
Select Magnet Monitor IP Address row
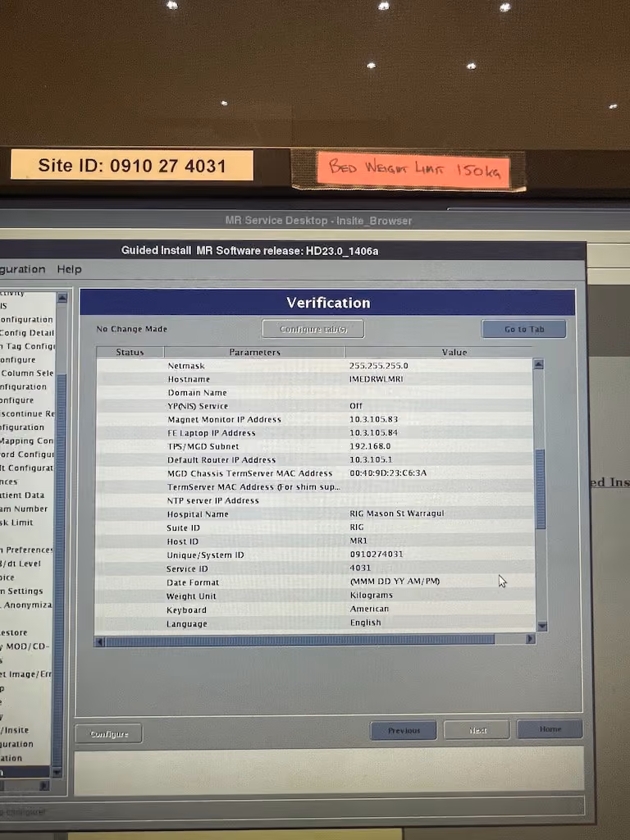[315, 419]
